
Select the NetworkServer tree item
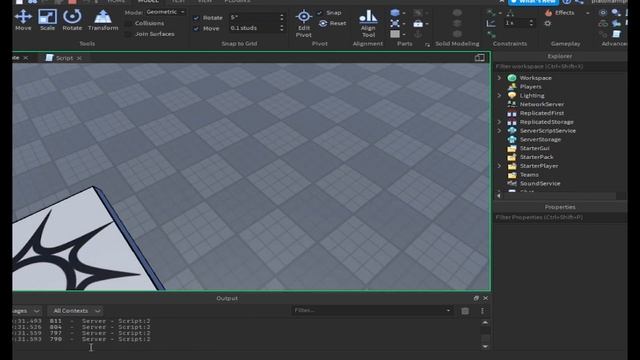(x=541, y=104)
